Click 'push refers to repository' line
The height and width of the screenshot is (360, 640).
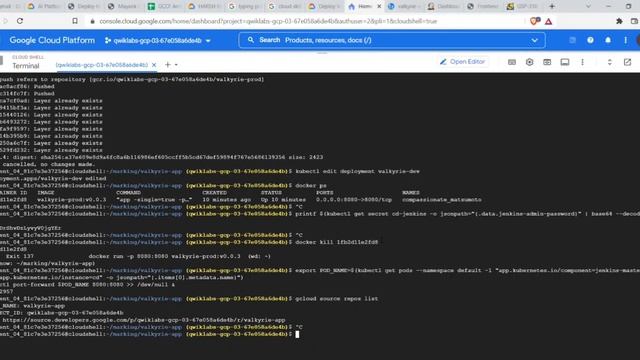(x=132, y=80)
